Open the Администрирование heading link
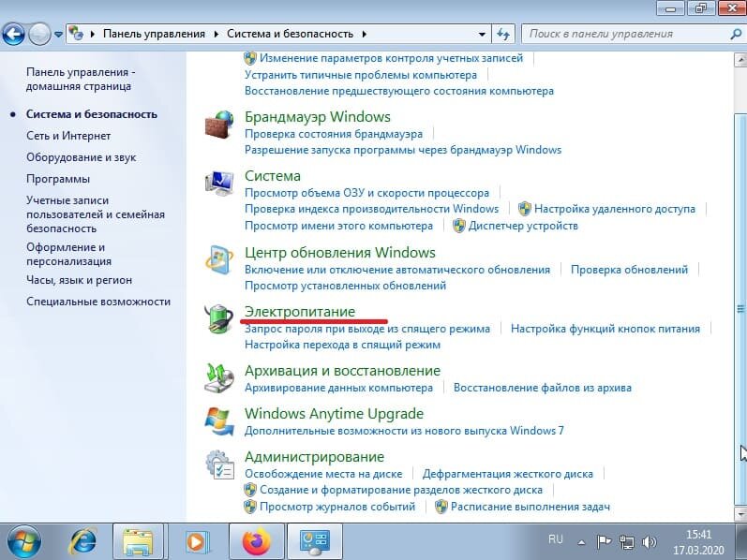Viewport: 747px width, 560px height. (314, 457)
